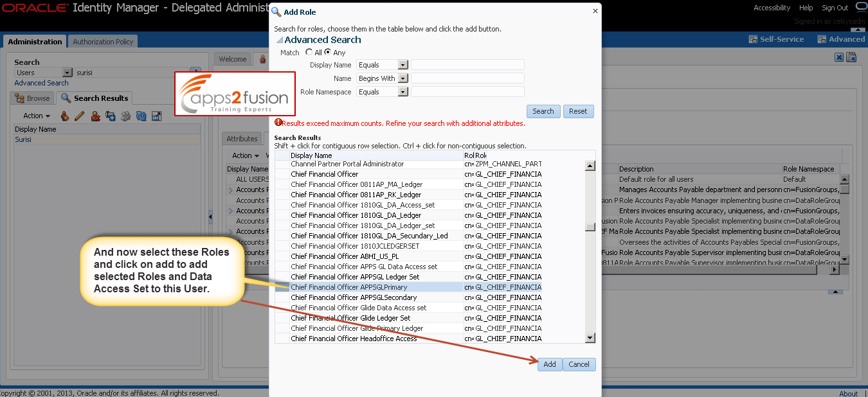Click the Display Name column header in Add Role
The height and width of the screenshot is (397, 868).
point(376,155)
